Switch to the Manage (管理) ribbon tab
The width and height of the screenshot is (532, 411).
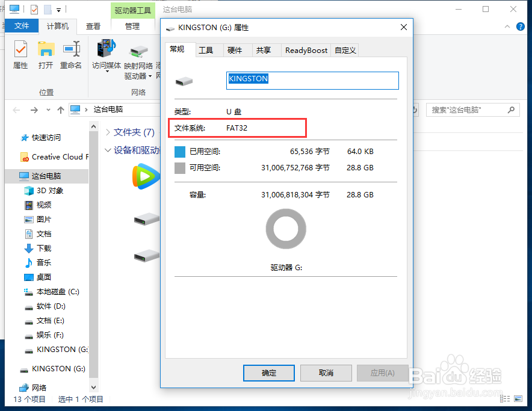click(x=132, y=26)
